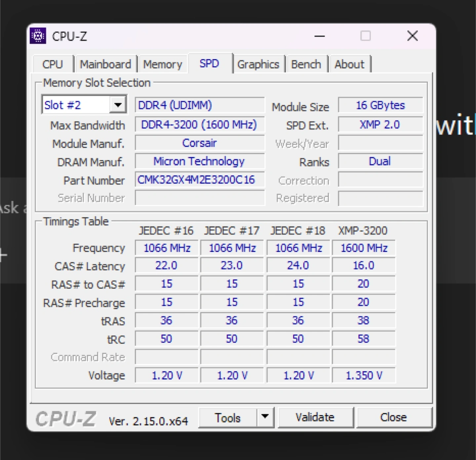Image resolution: width=476 pixels, height=460 pixels.
Task: Click the Part Number label
Action: [x=94, y=180]
